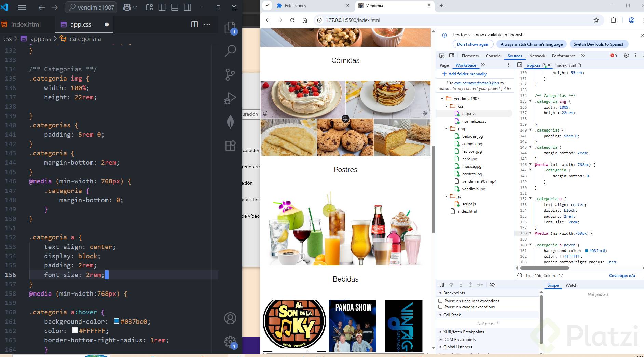The height and width of the screenshot is (357, 644).
Task: Open the VS Code Explorer view
Action: tap(230, 28)
